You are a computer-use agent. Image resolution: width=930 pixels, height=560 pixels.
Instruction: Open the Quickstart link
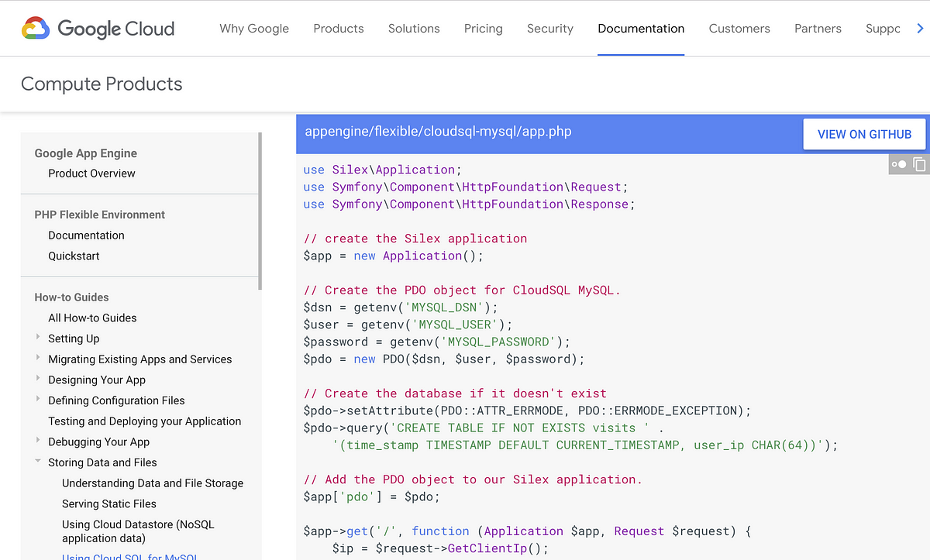click(x=74, y=256)
